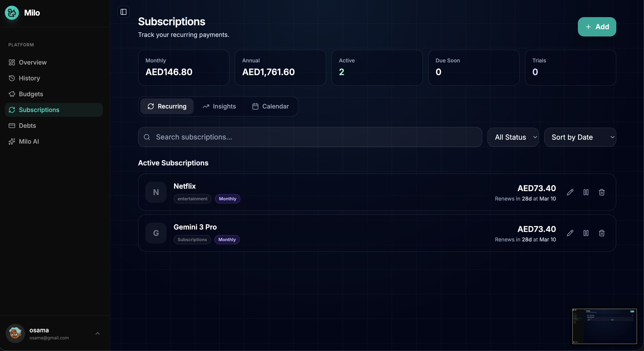Click trash icon for Gemini 3 Pro
This screenshot has width=644, height=351.
click(602, 233)
